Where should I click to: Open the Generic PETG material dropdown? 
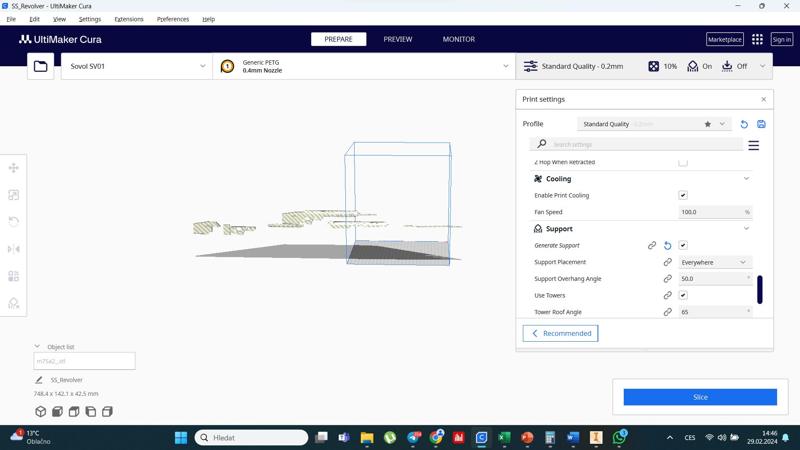point(364,66)
